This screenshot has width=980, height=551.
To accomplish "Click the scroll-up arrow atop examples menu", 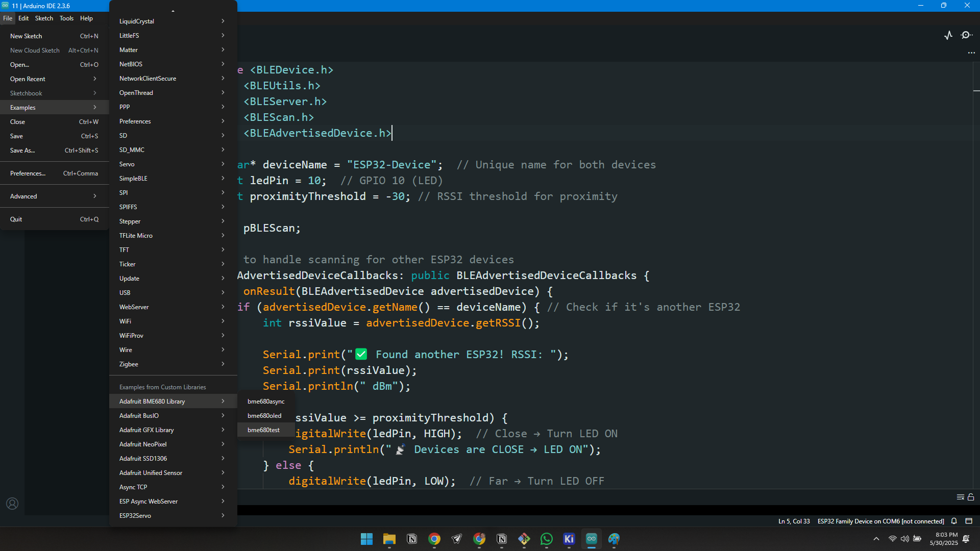I will coord(173,11).
